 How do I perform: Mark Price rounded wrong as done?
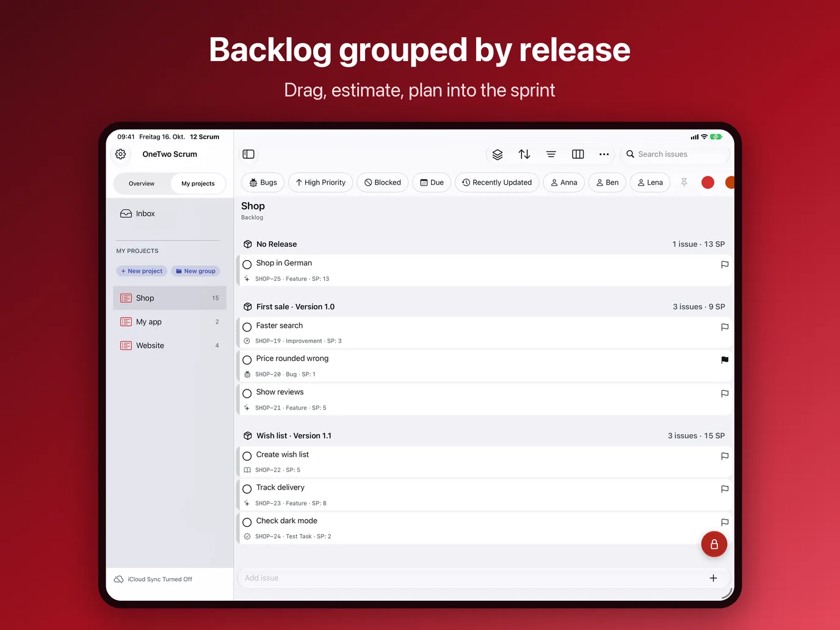(247, 360)
